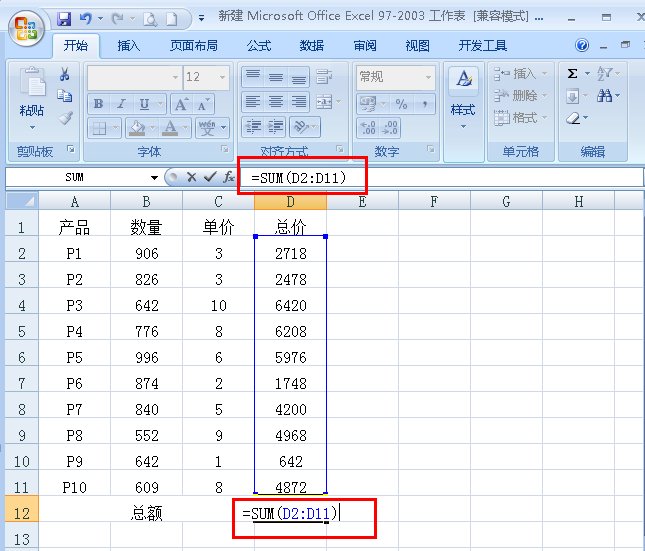Align text to bottom of cell
The width and height of the screenshot is (645, 551).
299,76
